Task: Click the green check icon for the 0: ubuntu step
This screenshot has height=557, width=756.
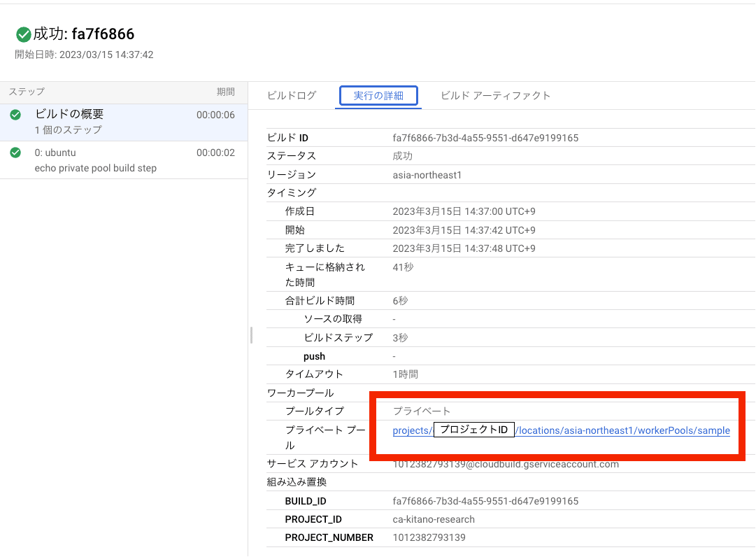Action: [x=15, y=153]
